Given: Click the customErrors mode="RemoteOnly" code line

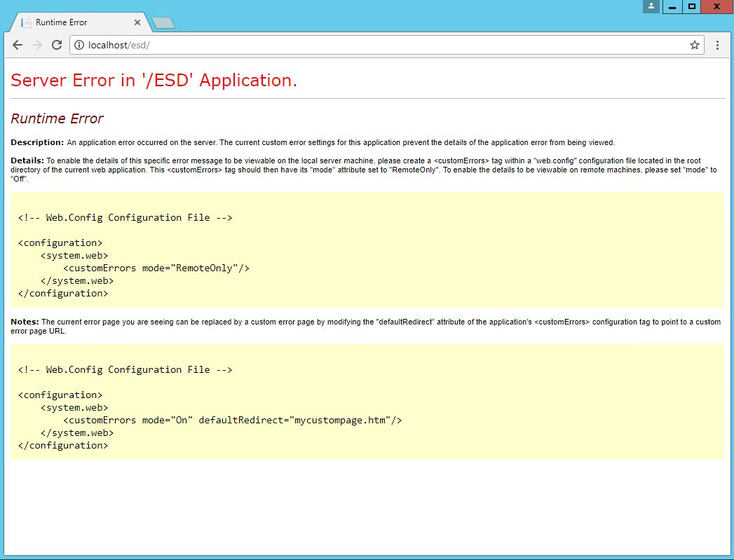Looking at the screenshot, I should pyautogui.click(x=156, y=268).
